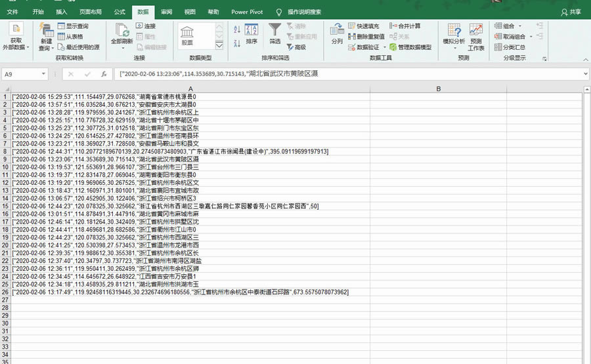Click into the formula bar text
591x364 pixels.
pos(348,73)
